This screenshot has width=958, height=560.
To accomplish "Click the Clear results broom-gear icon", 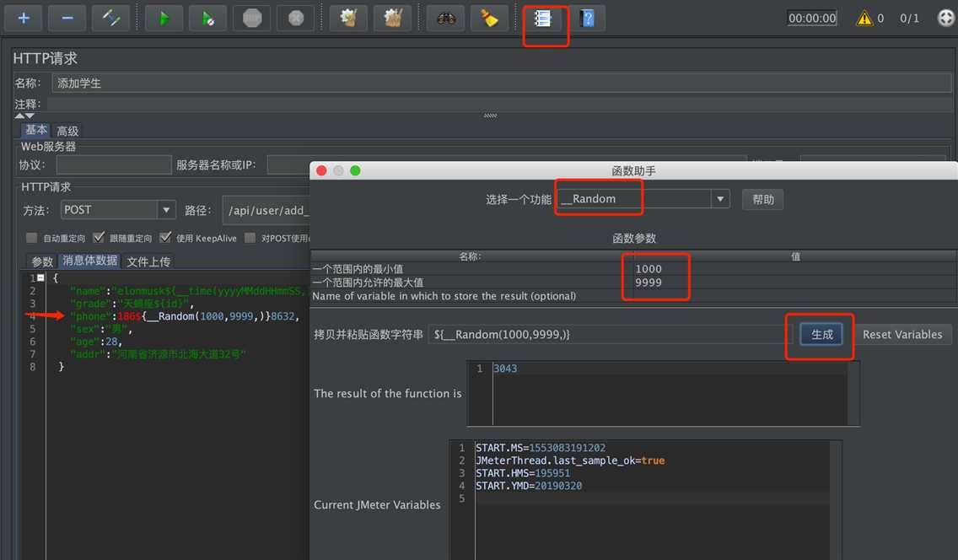I will 348,19.
